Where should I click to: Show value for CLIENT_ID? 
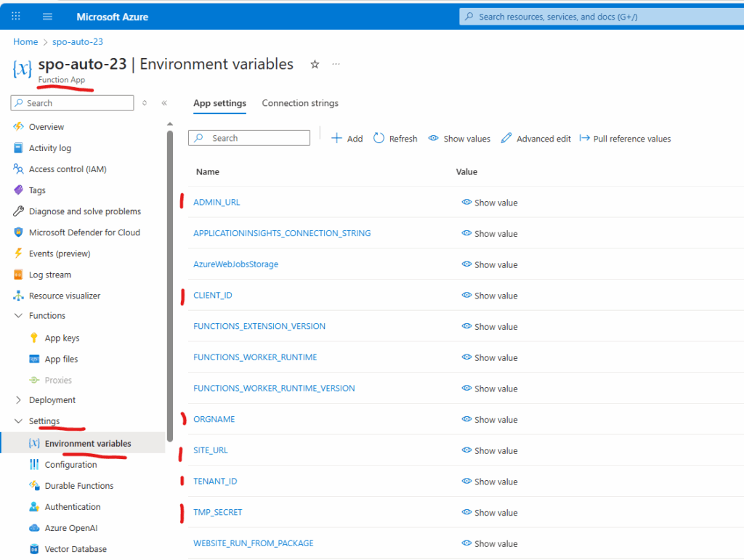click(x=490, y=296)
